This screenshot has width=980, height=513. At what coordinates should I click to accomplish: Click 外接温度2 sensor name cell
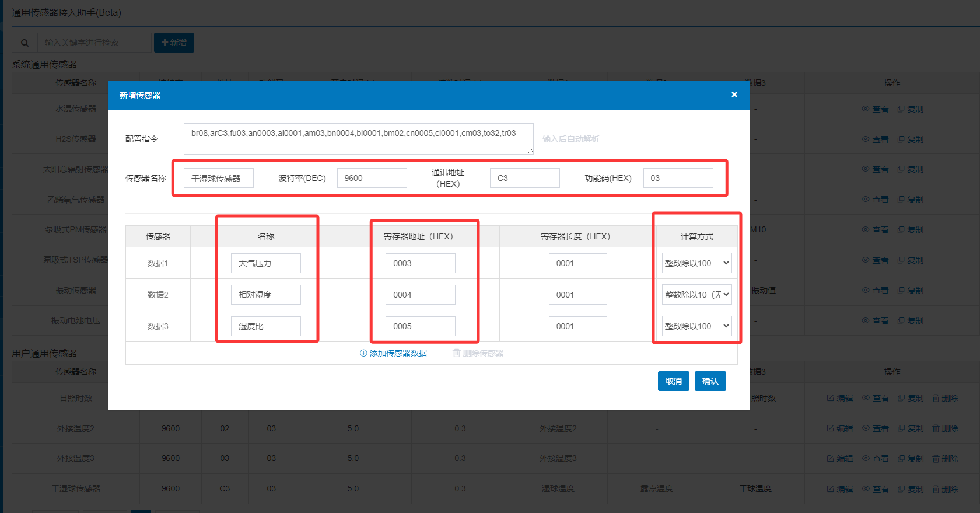click(x=76, y=428)
